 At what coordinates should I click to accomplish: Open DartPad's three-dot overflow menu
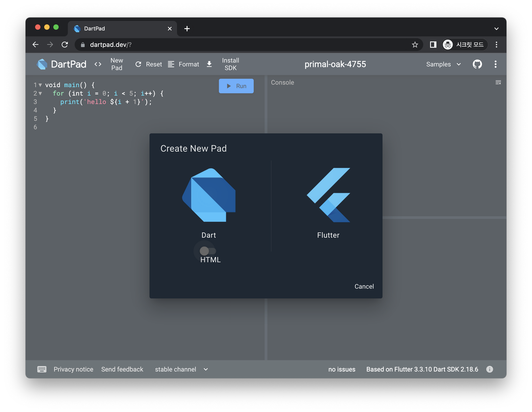[x=495, y=64]
